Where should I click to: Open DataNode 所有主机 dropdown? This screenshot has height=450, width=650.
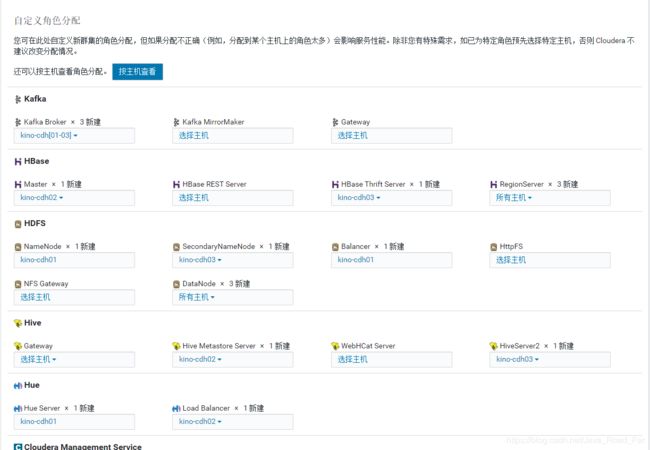233,297
